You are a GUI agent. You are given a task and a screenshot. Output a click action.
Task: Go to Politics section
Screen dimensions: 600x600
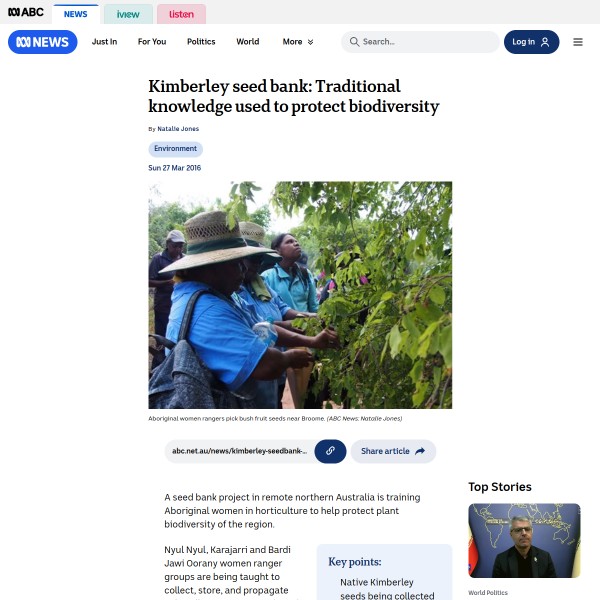tap(201, 42)
